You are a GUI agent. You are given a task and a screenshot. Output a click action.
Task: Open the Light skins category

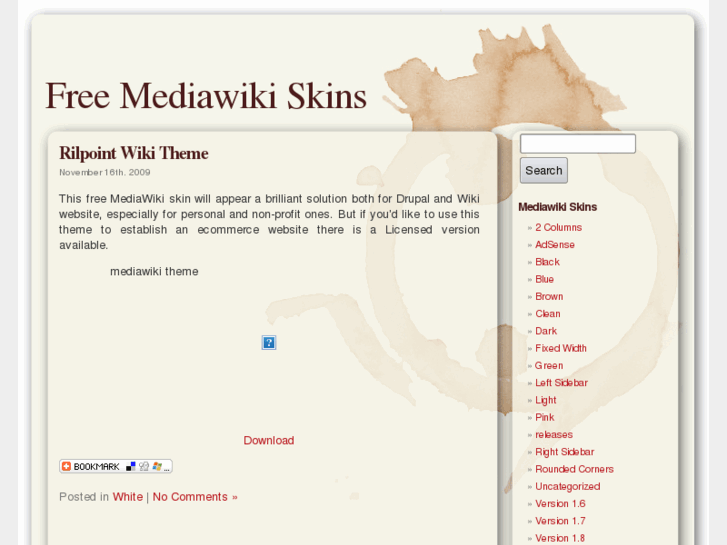coord(546,400)
